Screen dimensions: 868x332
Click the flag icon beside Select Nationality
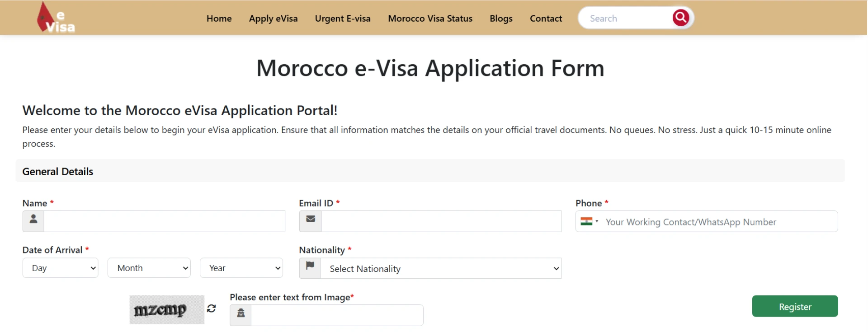(310, 267)
